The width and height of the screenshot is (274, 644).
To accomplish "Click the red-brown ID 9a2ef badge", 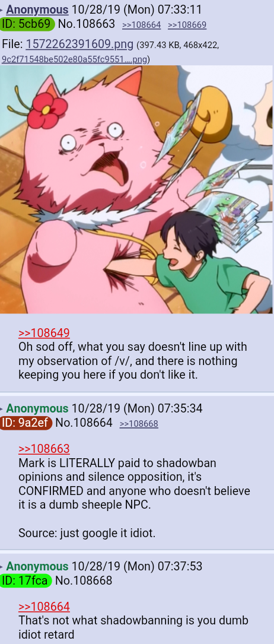I will tap(26, 423).
